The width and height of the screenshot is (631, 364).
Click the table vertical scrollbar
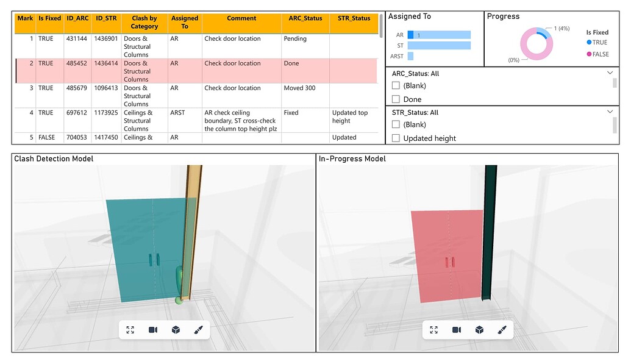[380, 26]
